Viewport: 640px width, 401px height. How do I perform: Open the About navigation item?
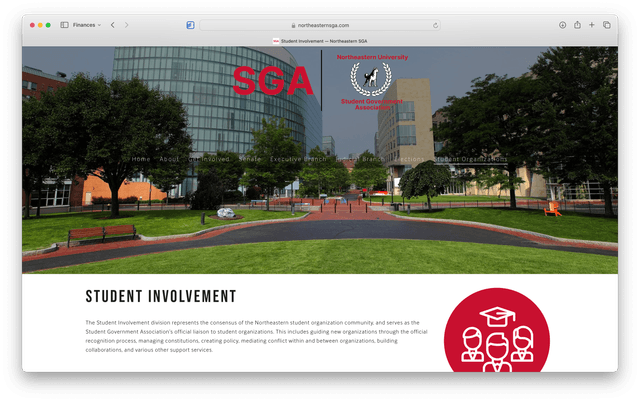click(x=169, y=159)
